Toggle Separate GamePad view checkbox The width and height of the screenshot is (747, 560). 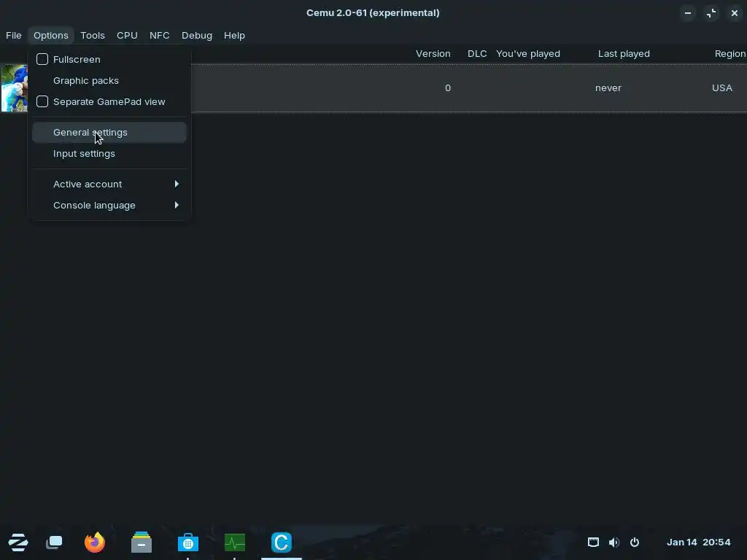tap(42, 101)
